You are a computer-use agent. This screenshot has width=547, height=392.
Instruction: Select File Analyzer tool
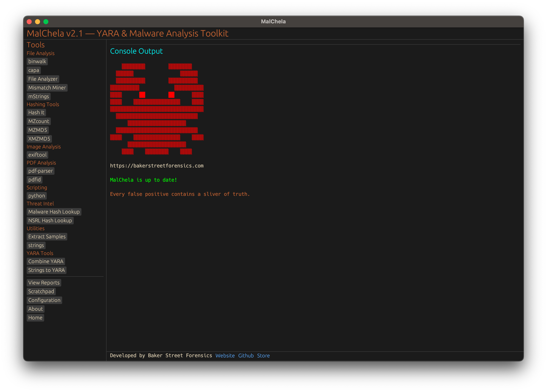(43, 79)
